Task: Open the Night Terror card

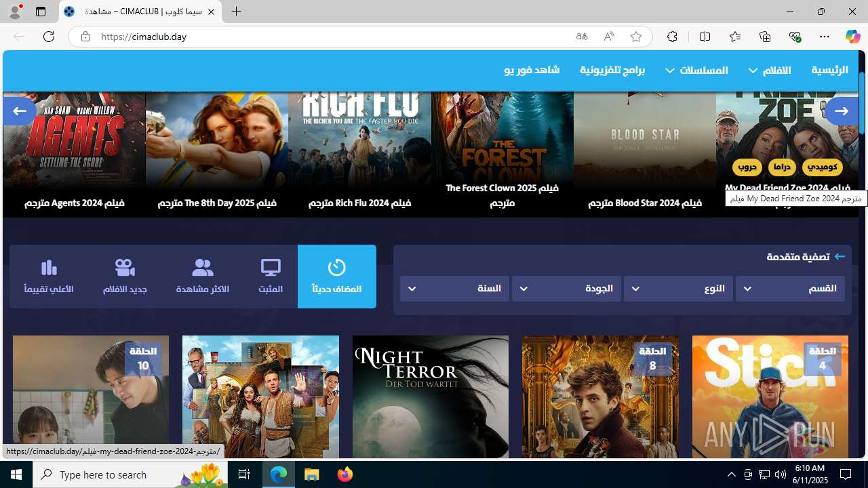Action: (x=431, y=396)
